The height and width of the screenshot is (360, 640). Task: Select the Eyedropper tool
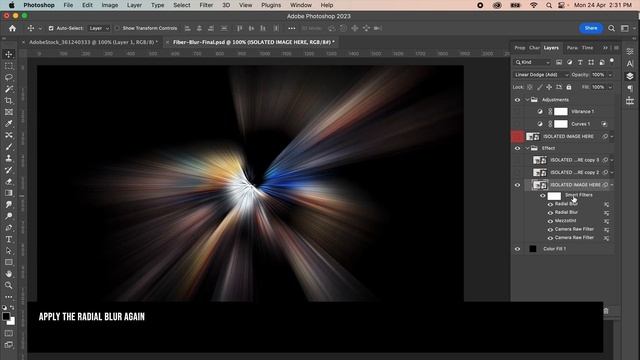[x=9, y=123]
